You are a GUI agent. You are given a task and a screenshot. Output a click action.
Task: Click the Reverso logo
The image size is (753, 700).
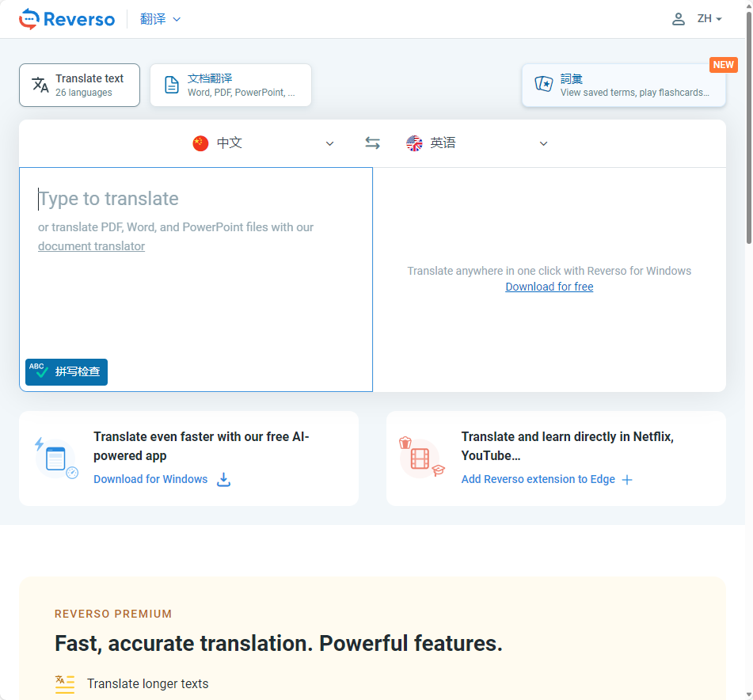pos(67,19)
